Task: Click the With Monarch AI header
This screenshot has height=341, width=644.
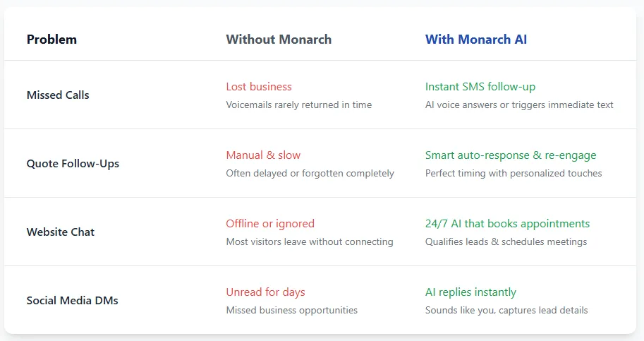Action: click(476, 40)
